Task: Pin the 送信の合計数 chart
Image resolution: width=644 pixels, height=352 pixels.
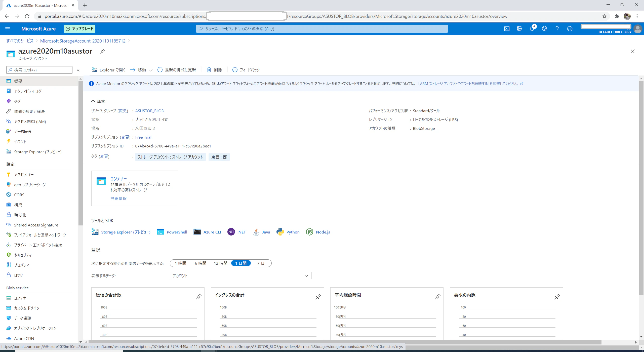Action: 199,296
